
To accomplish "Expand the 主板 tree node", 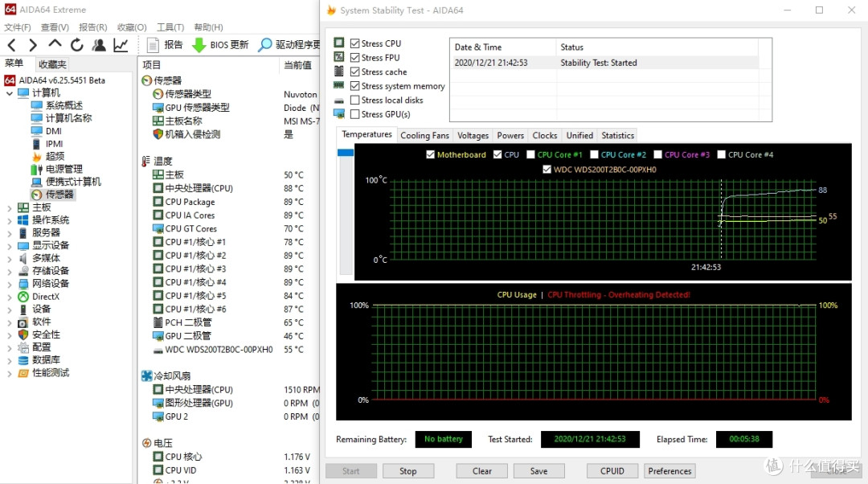I will coord(10,207).
